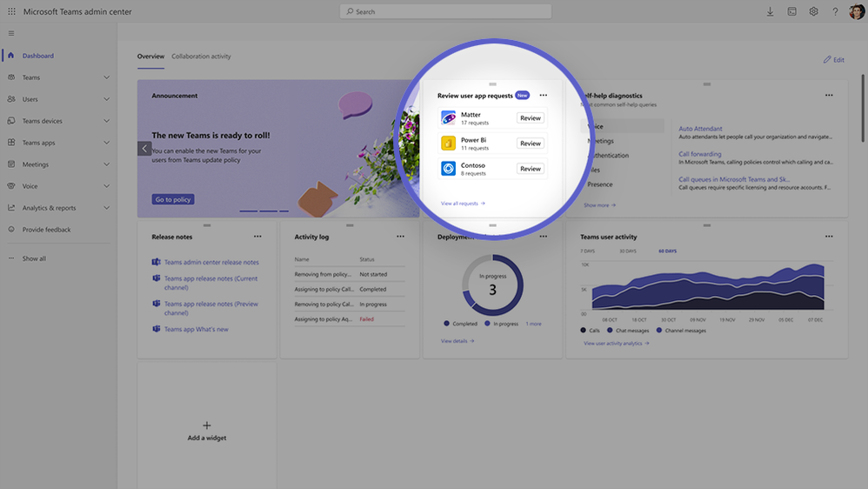
Task: Click the Go to policy button
Action: coord(173,199)
